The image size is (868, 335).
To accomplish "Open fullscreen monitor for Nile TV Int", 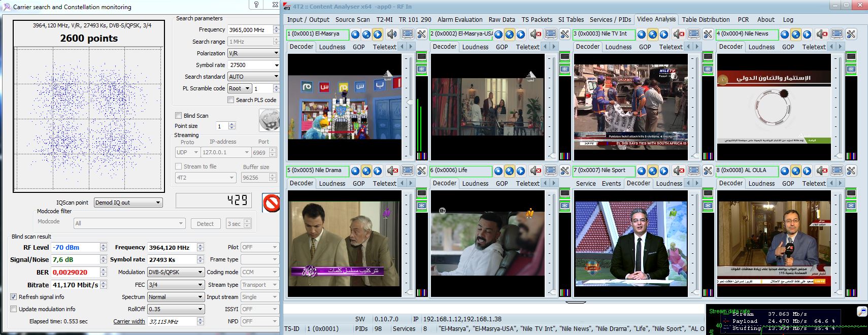I will [x=694, y=35].
